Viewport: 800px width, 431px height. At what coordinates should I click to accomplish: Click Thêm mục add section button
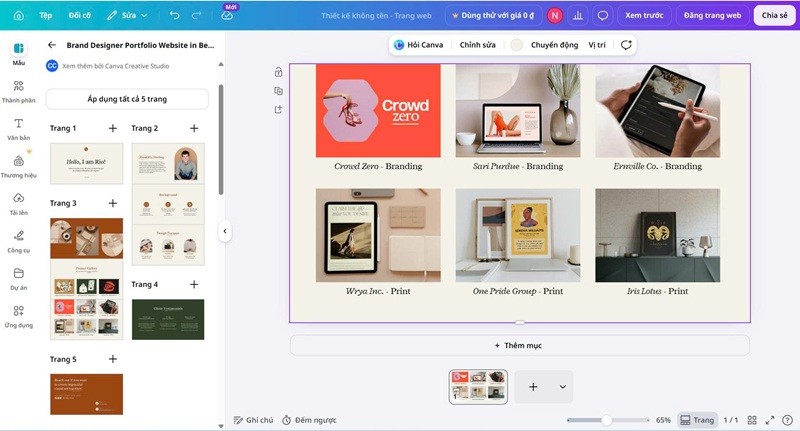tap(519, 345)
